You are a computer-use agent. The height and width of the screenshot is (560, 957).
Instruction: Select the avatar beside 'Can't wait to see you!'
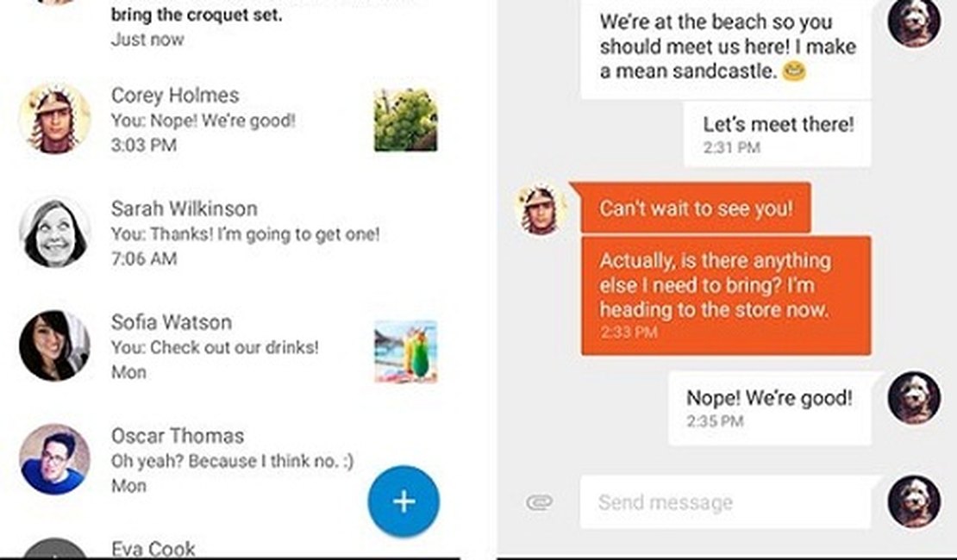click(539, 208)
